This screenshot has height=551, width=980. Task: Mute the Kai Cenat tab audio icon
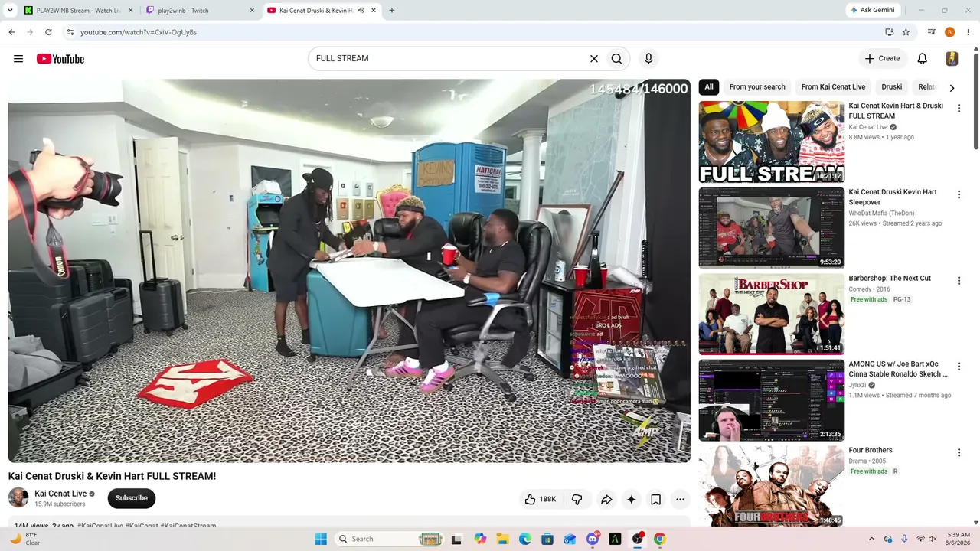click(x=361, y=11)
